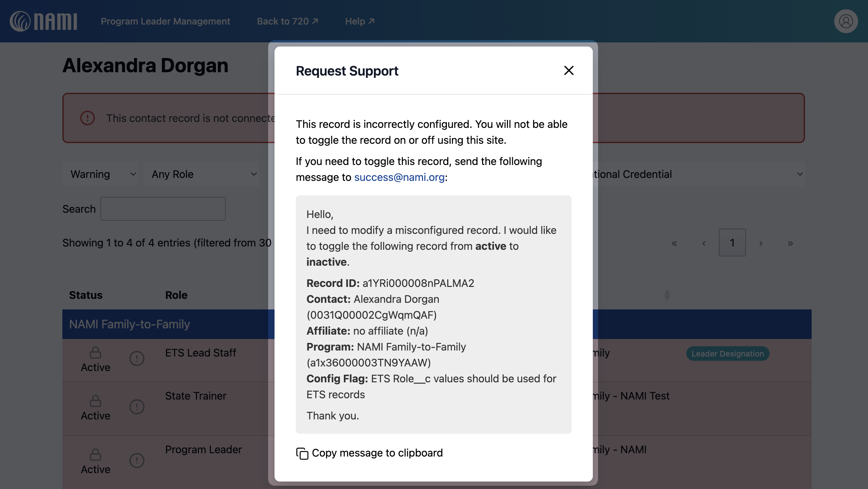Toggle lock icon for State Trainer row
The width and height of the screenshot is (868, 489).
click(95, 401)
